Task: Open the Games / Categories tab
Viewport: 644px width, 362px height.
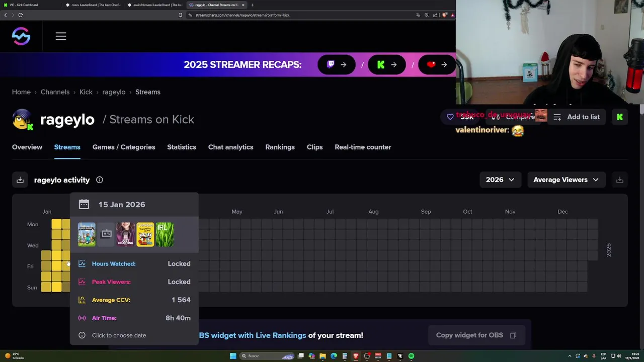Action: click(124, 147)
